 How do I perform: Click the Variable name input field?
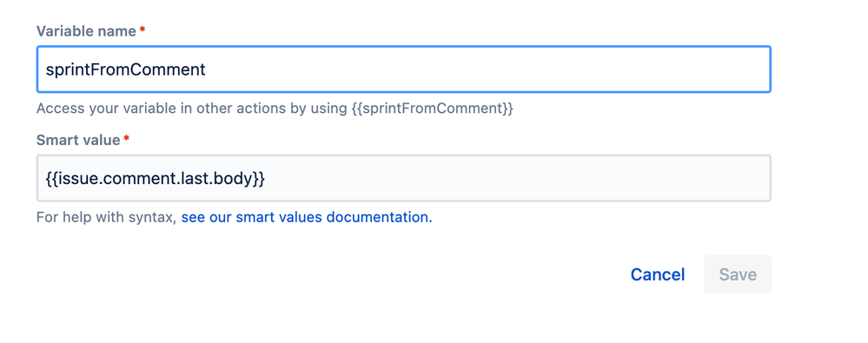[x=403, y=69]
